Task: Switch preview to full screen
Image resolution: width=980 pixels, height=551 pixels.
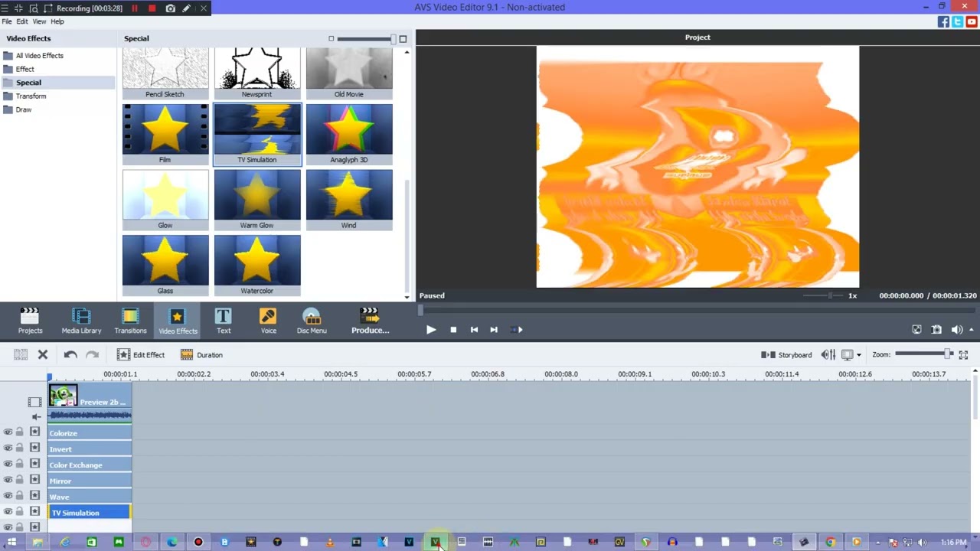Action: (x=916, y=330)
